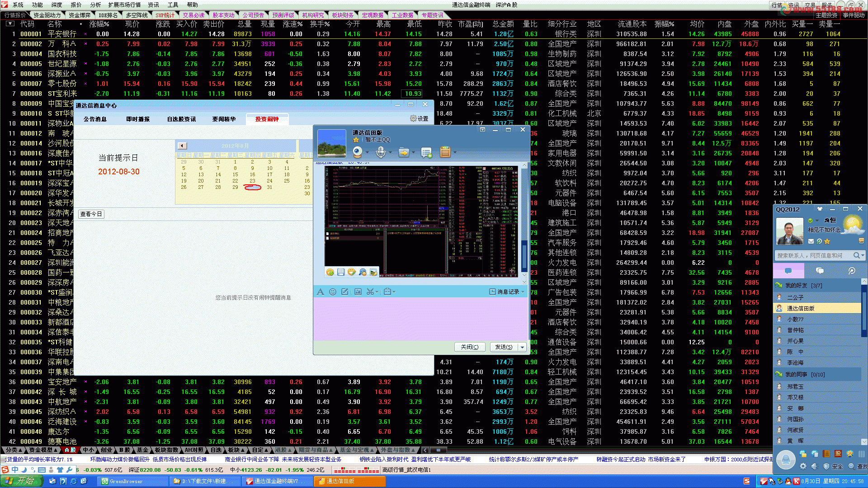Click the screenshot scissors icon
The image size is (868, 488).
[370, 292]
